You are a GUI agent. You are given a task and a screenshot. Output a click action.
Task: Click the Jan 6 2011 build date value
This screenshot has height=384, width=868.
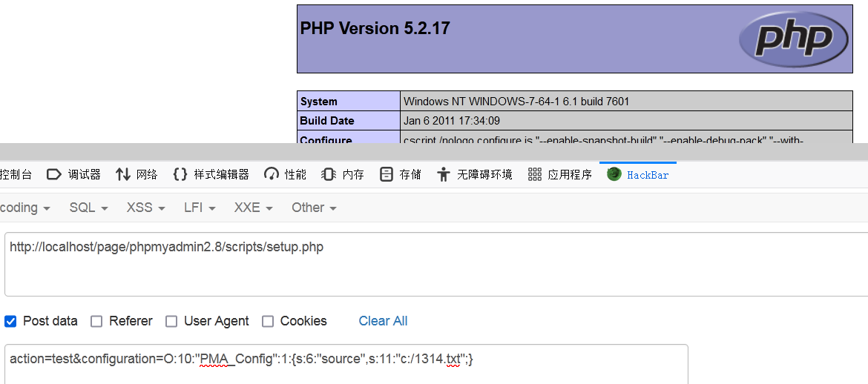coord(452,121)
